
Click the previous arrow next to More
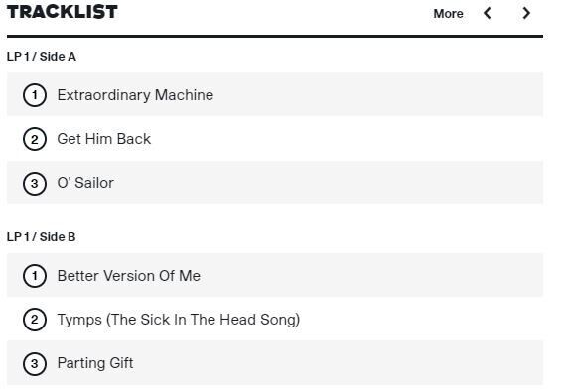click(x=487, y=13)
